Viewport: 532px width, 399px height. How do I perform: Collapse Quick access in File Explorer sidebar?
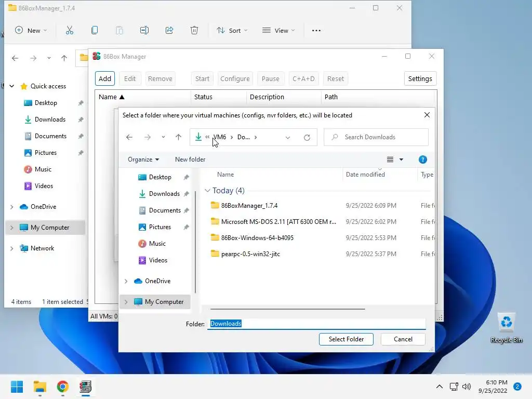tap(12, 86)
